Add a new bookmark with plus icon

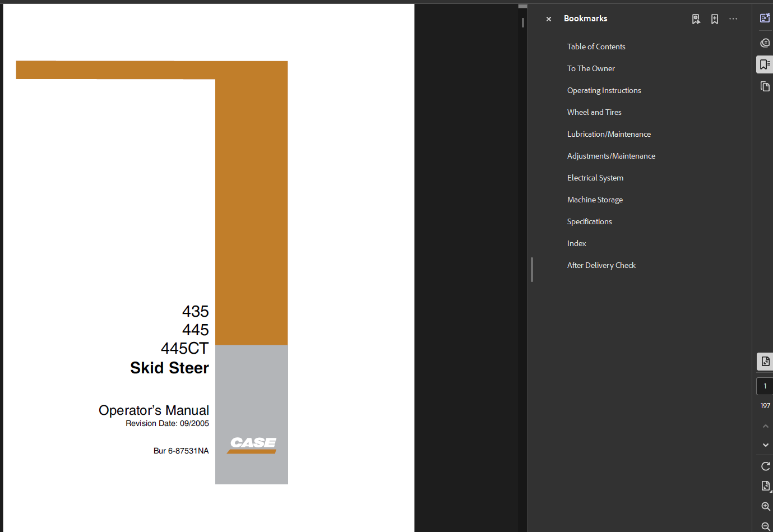coord(715,19)
